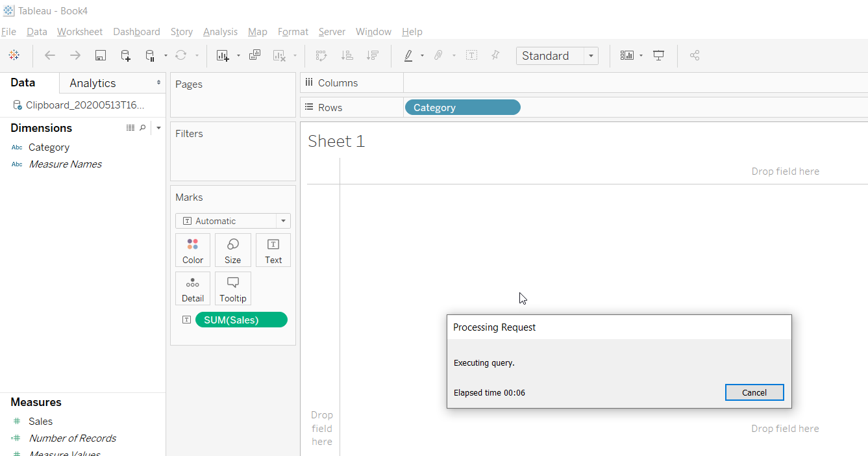Open the Worksheet menu
The height and width of the screenshot is (456, 868).
(80, 32)
